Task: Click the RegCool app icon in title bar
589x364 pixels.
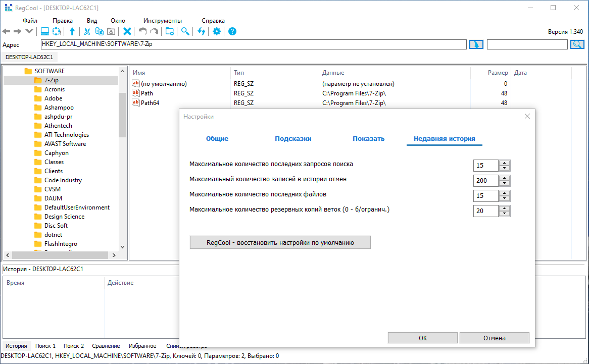Action: pos(8,8)
